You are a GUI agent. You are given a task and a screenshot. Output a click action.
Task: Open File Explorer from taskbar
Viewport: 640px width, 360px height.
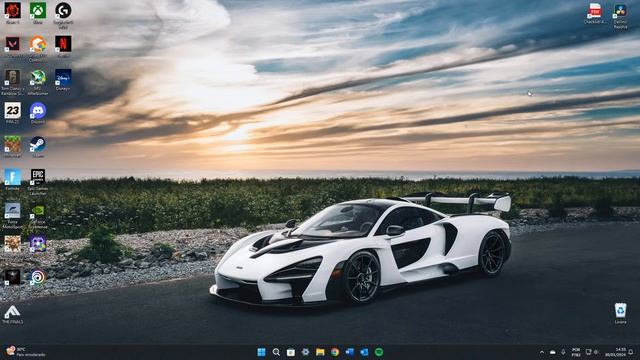point(320,352)
